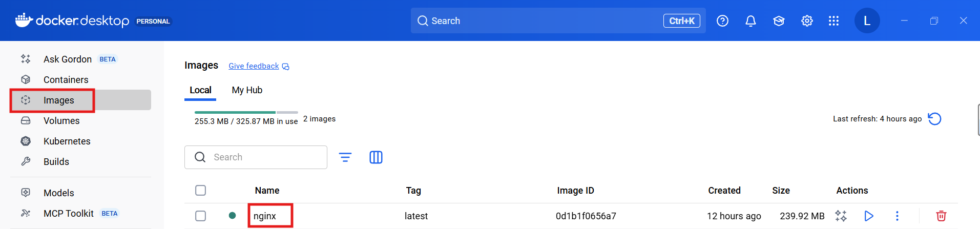Click the 255.3 MB / 325.87 MB usage text
980x229 pixels.
246,121
